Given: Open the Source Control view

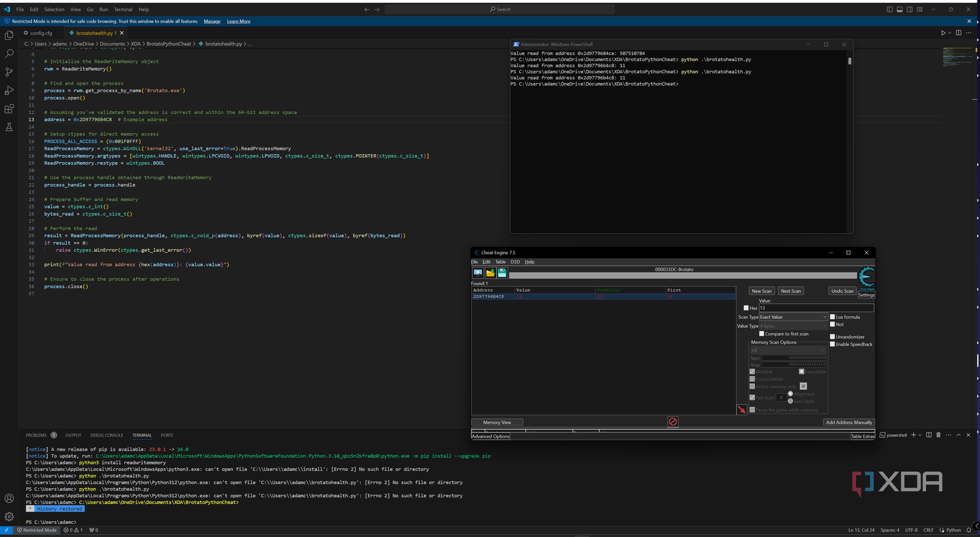Looking at the screenshot, I should click(x=9, y=72).
